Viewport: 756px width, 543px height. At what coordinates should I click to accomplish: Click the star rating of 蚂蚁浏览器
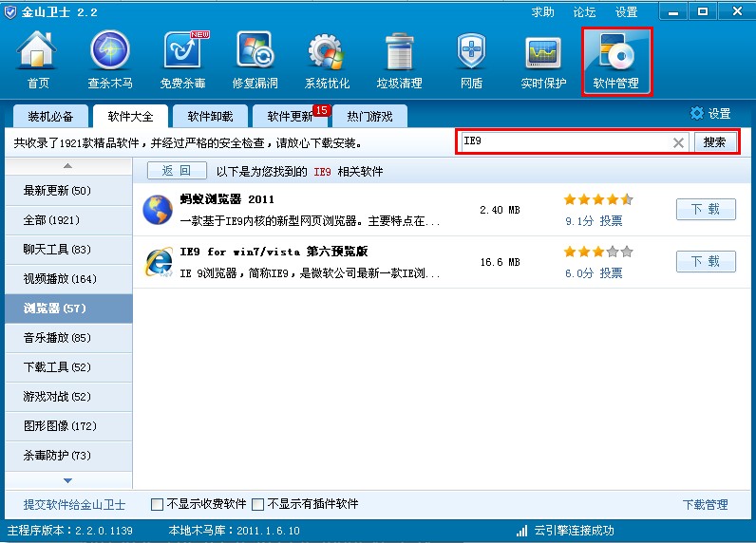597,199
